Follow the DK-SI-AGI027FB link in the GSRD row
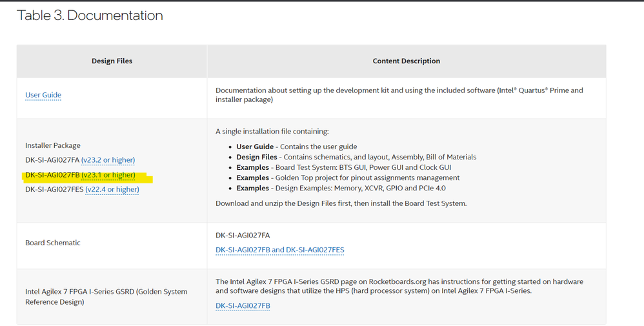 tap(243, 306)
